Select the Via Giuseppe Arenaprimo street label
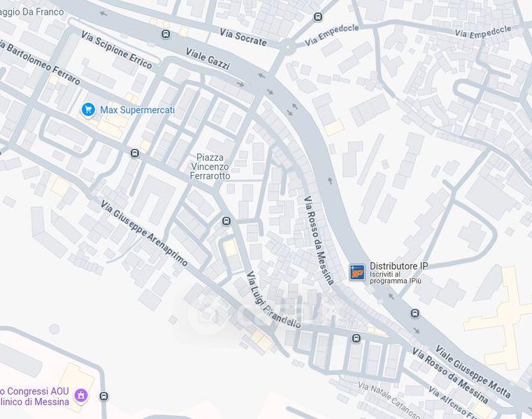Image resolution: width=532 pixels, height=419 pixels. click(x=144, y=233)
